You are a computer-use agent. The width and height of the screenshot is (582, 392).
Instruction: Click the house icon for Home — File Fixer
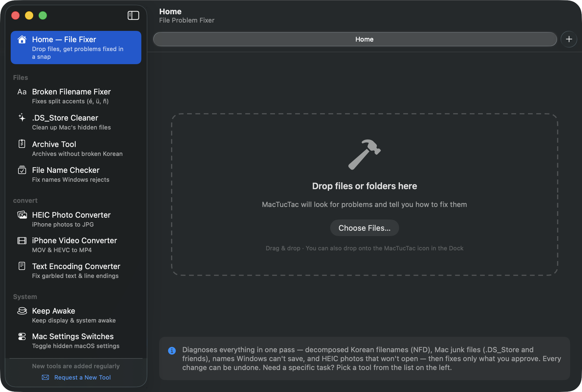click(22, 39)
